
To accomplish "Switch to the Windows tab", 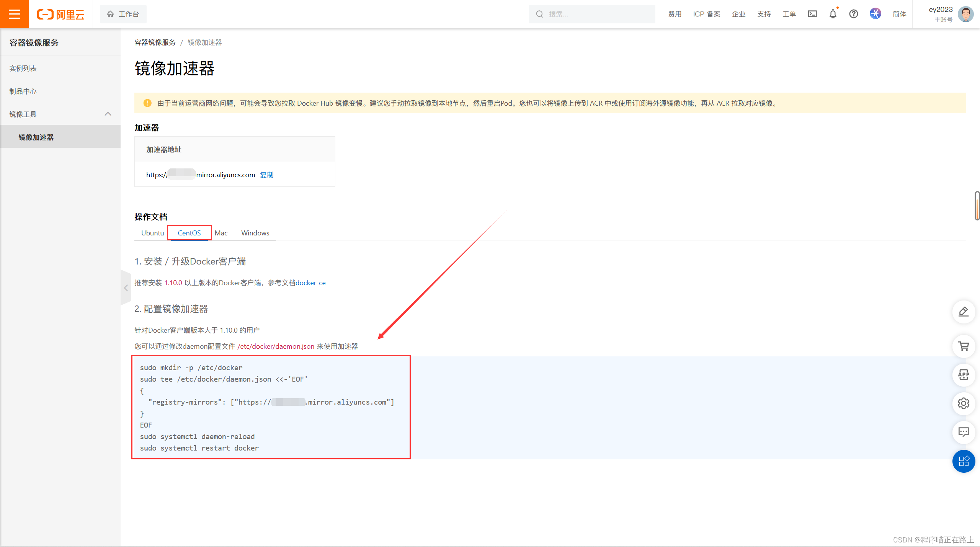I will click(255, 233).
